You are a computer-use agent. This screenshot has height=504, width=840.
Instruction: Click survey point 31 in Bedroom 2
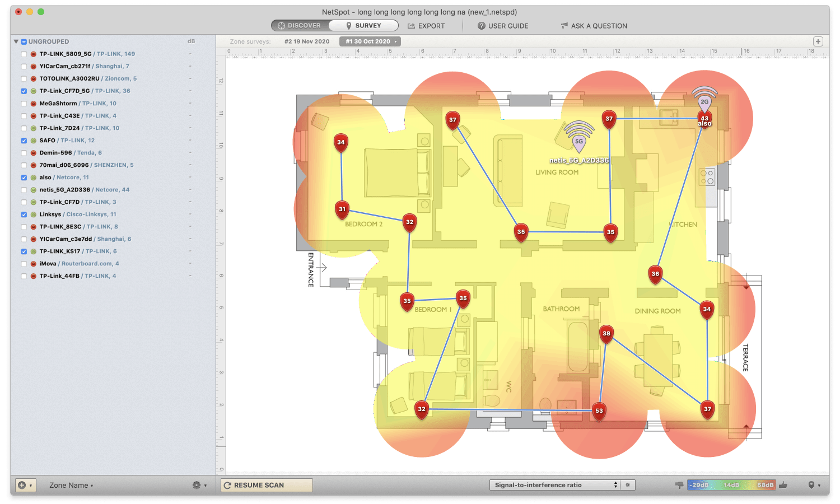click(342, 209)
